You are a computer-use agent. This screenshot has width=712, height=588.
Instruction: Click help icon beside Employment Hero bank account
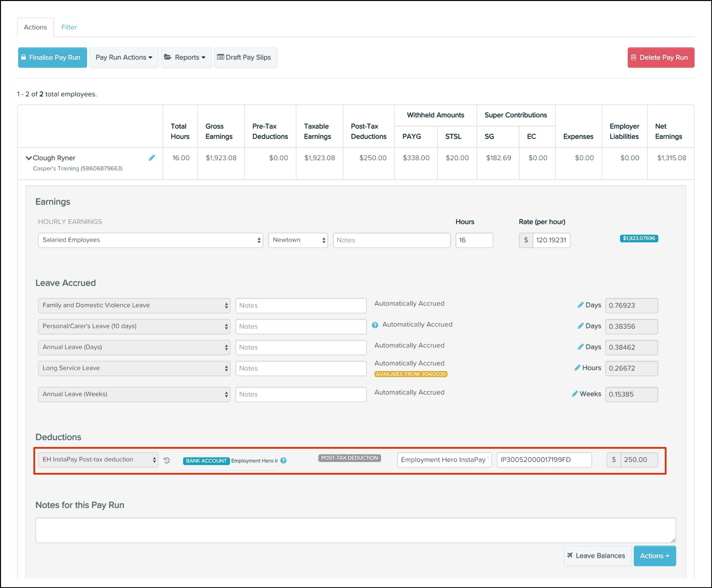(283, 460)
